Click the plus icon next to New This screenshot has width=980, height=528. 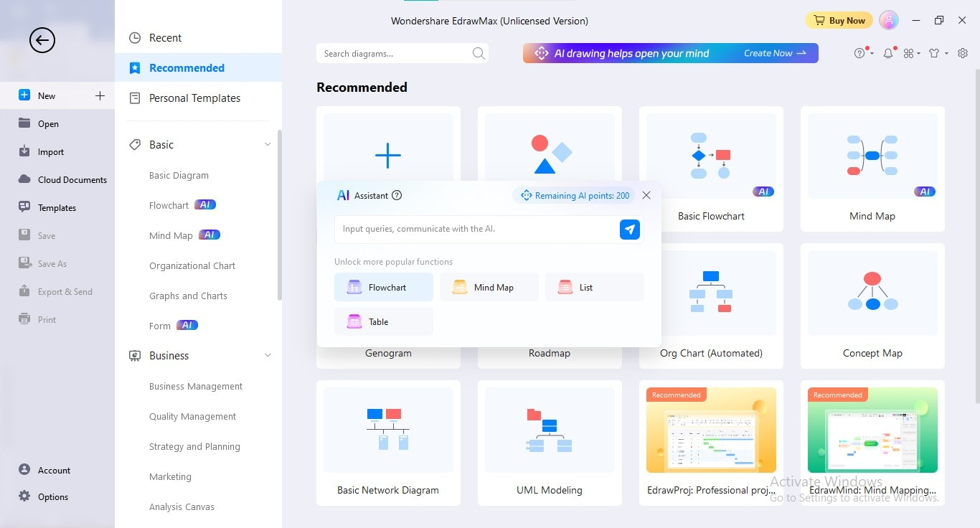point(100,95)
